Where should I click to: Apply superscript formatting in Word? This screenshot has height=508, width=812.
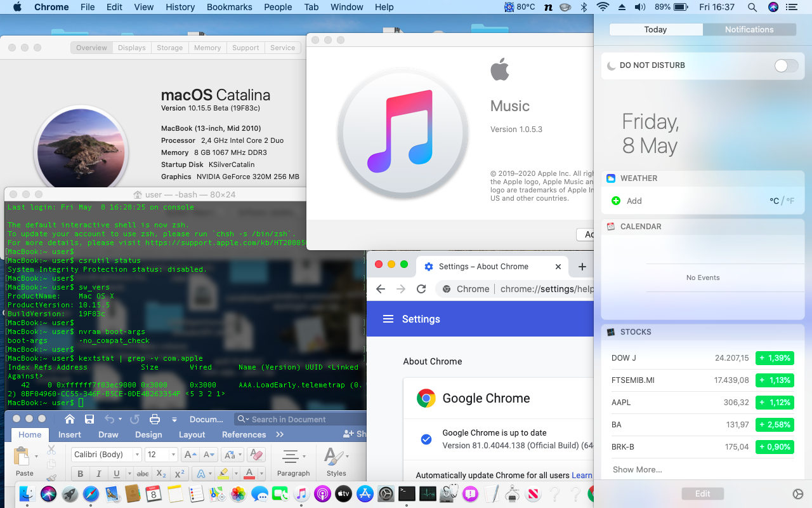[x=180, y=474]
